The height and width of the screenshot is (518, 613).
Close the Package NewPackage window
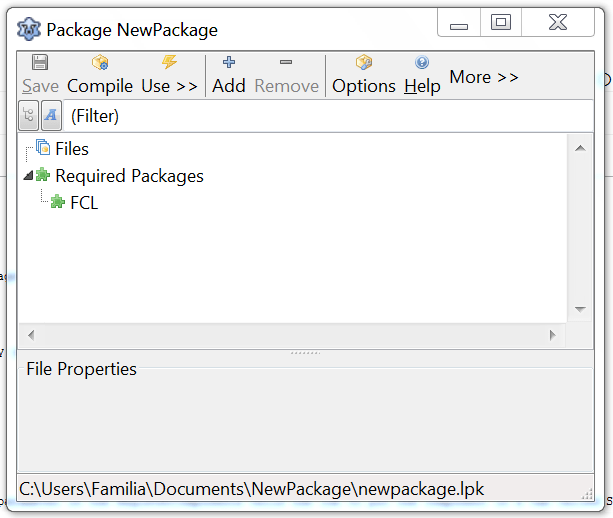point(558,22)
